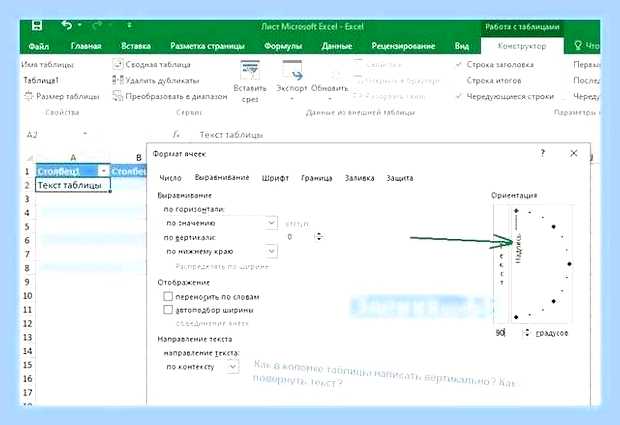
Task: Switch to Число tab in dialog
Action: [170, 178]
